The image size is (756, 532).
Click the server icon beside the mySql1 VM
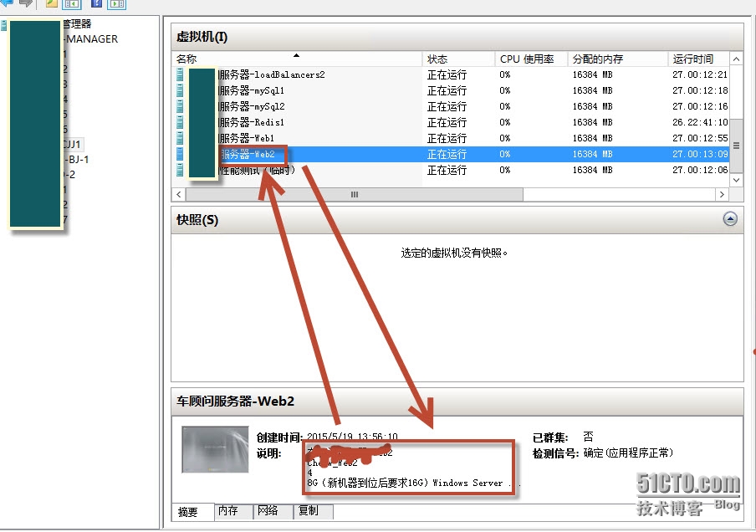180,90
